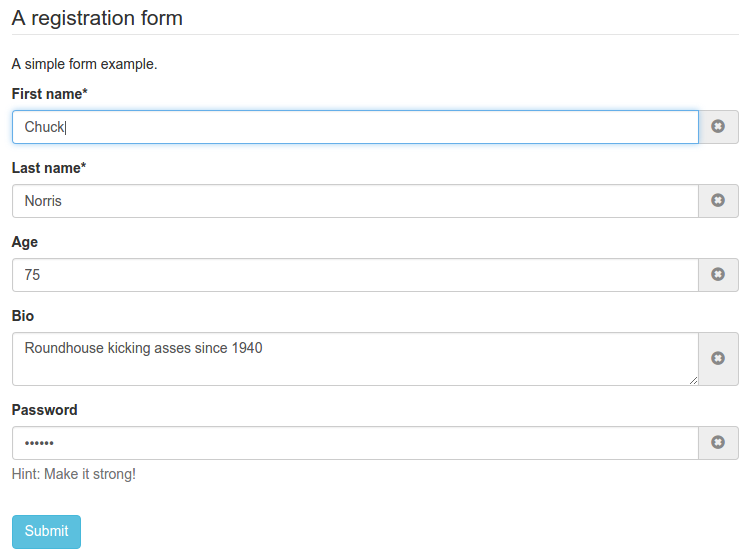Erase the Bio text via its clear icon
The width and height of the screenshot is (741, 556).
point(718,359)
